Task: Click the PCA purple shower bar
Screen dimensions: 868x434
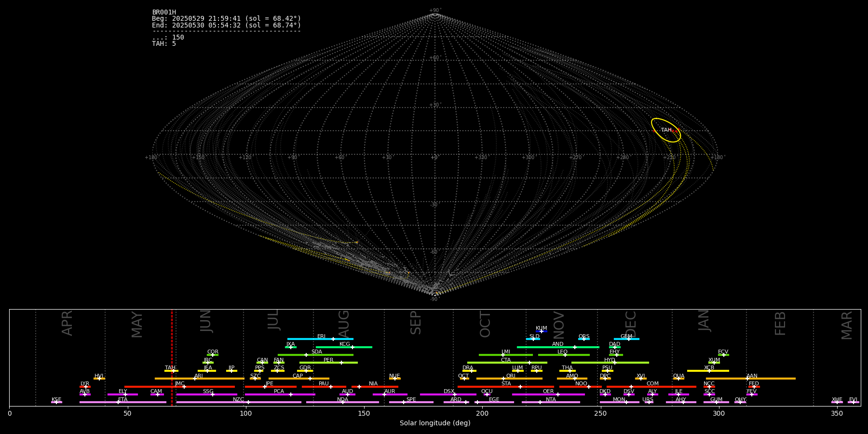Action: pos(280,394)
